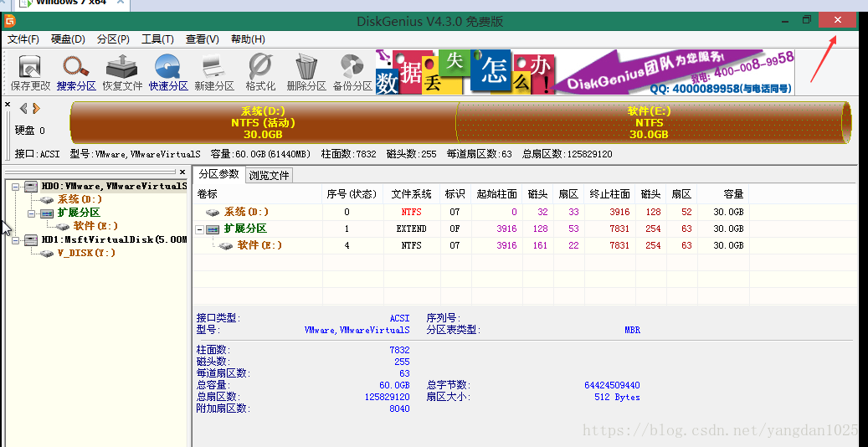Click the 终止柱面 column header
The image size is (868, 447).
click(x=609, y=194)
